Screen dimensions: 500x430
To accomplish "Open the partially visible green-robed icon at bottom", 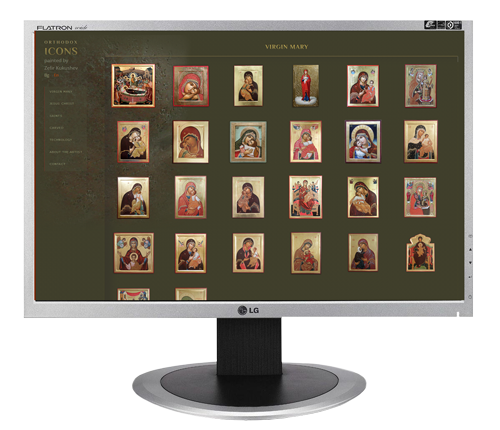I will pos(191,294).
